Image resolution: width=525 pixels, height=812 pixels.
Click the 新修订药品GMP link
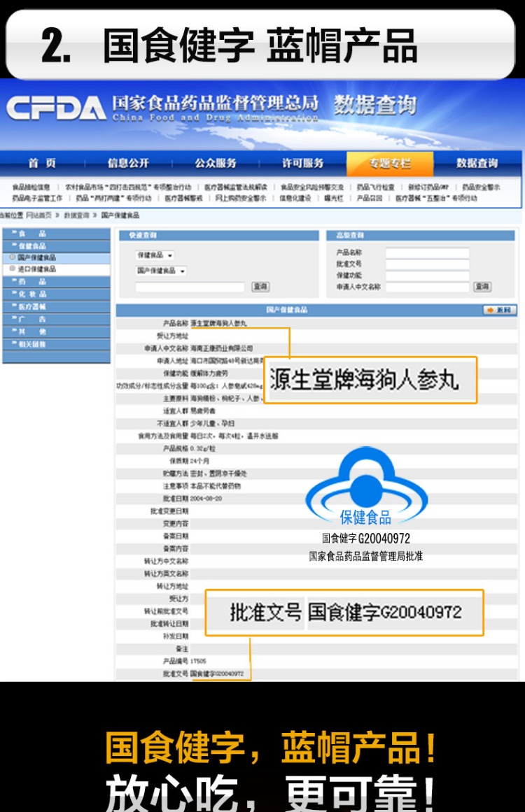(428, 187)
